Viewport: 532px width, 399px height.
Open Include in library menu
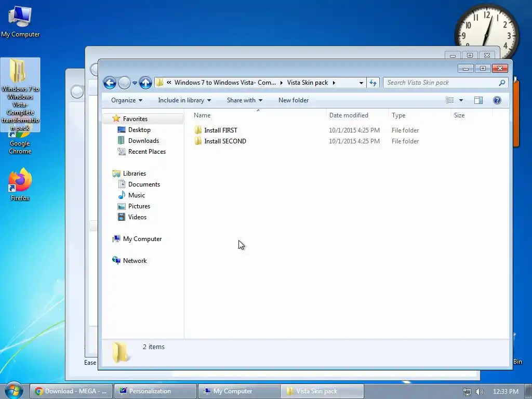[x=184, y=100]
